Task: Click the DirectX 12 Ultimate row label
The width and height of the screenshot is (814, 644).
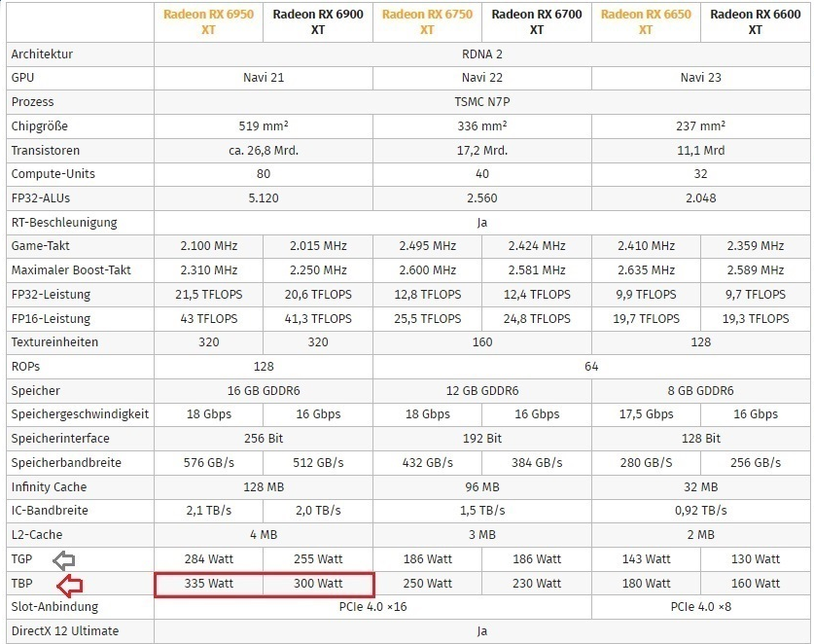Action: pos(65,631)
